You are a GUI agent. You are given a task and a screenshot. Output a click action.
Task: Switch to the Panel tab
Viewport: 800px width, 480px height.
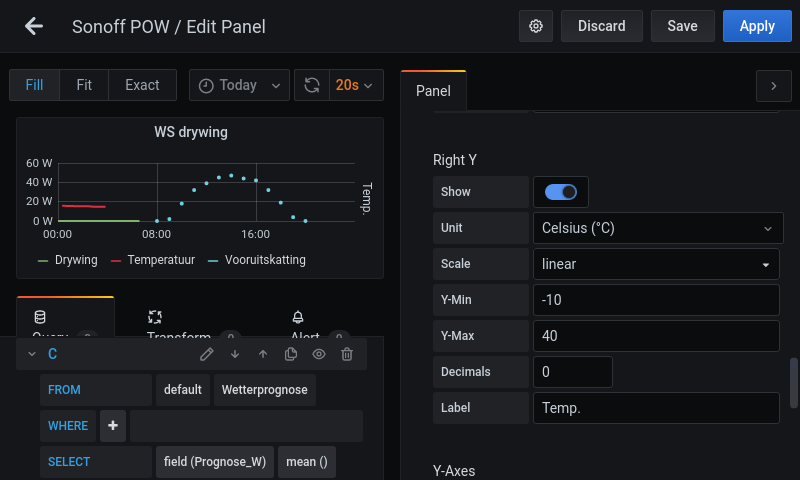tap(433, 91)
